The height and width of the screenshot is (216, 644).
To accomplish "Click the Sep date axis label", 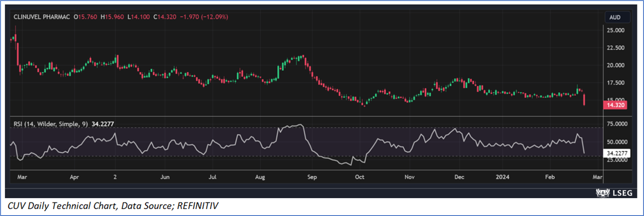I will [x=312, y=177].
